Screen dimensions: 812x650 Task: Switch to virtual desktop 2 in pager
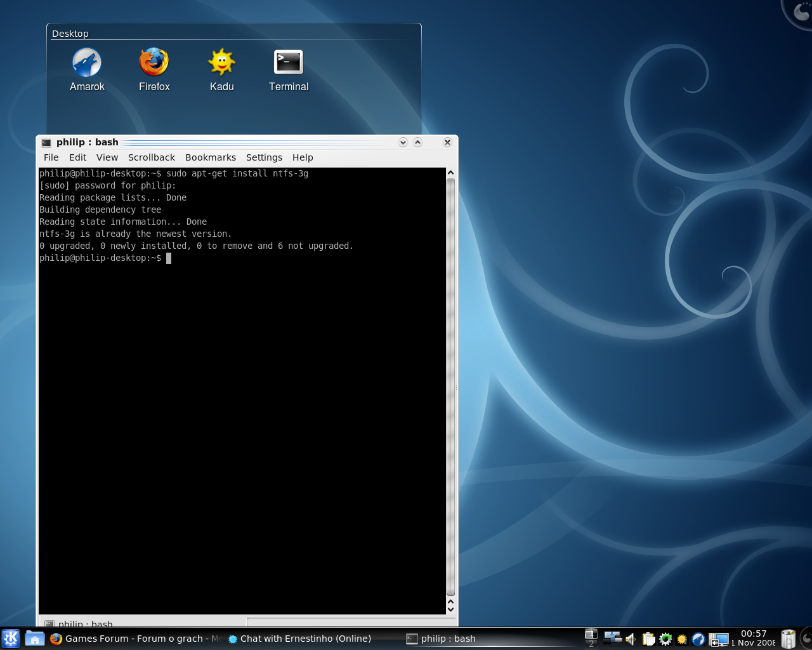(591, 644)
